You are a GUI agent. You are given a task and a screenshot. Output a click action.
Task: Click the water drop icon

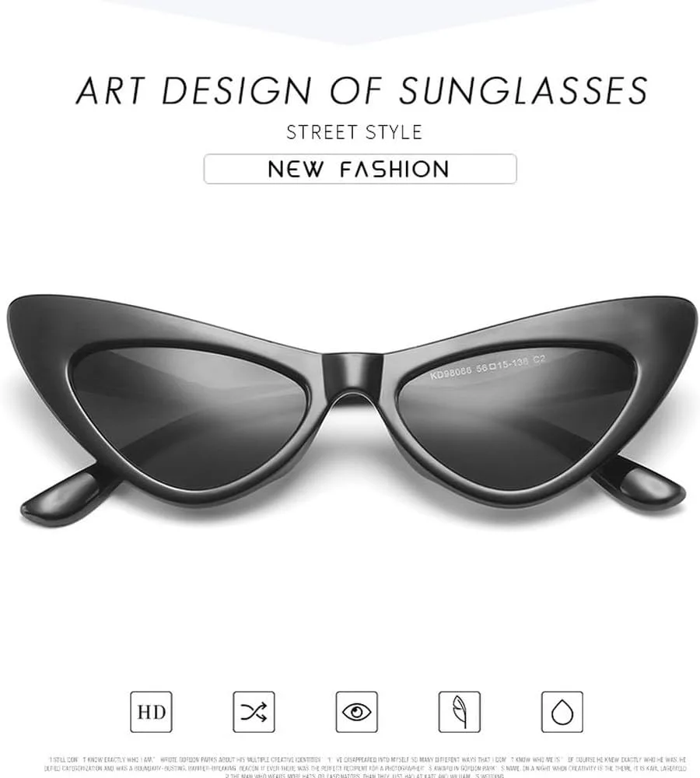coord(562,712)
